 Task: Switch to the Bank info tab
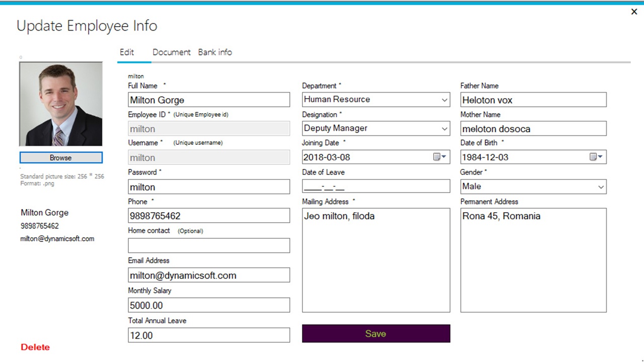pyautogui.click(x=215, y=52)
